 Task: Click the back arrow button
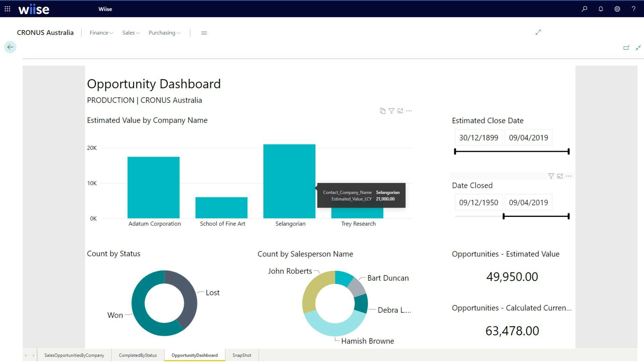[10, 47]
